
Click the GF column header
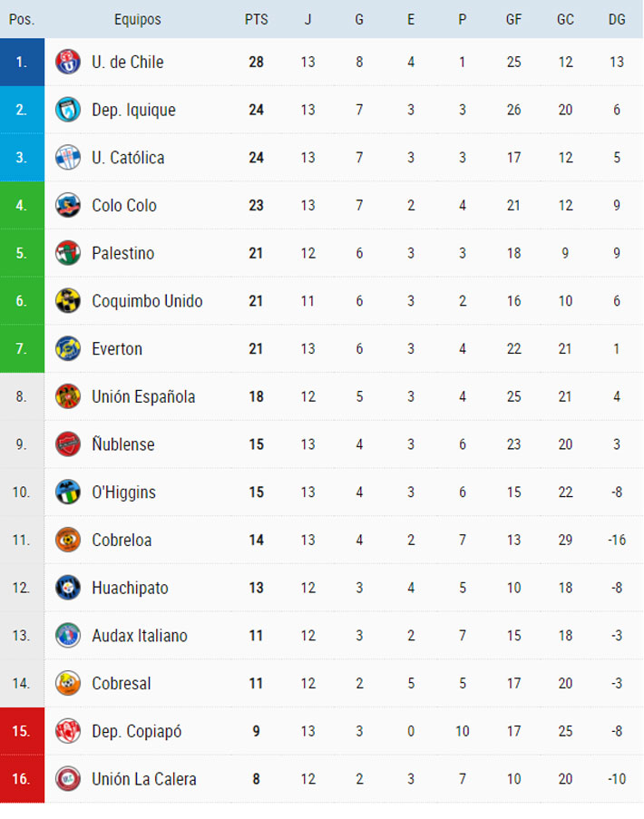[x=513, y=19]
